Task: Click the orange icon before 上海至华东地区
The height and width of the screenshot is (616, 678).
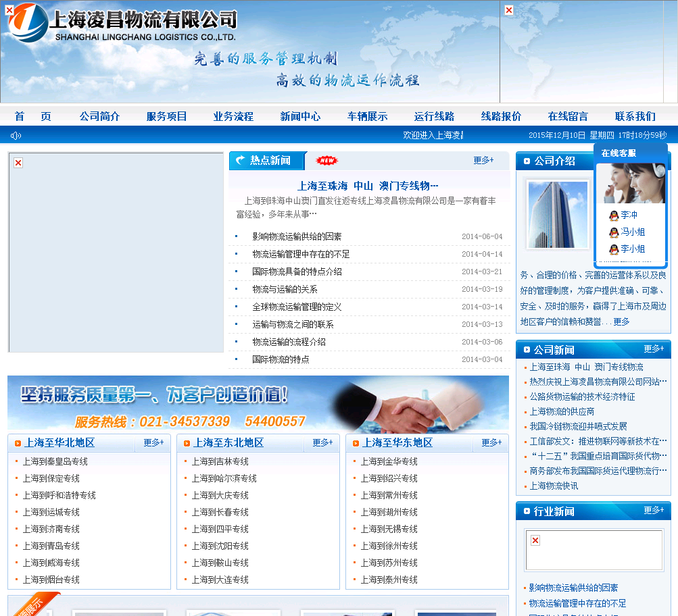Action: (x=356, y=443)
